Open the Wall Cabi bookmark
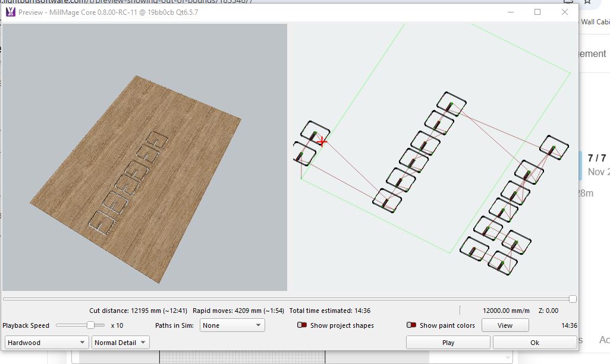The height and width of the screenshot is (364, 610). 595,22
